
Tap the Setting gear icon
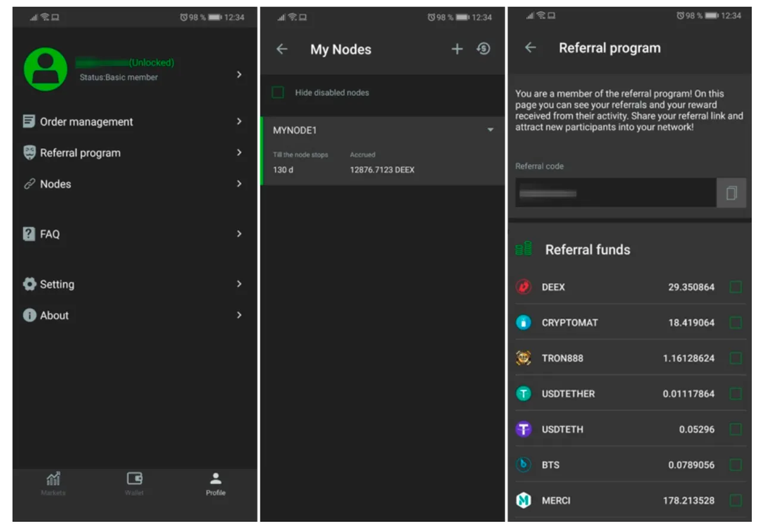pyautogui.click(x=29, y=284)
